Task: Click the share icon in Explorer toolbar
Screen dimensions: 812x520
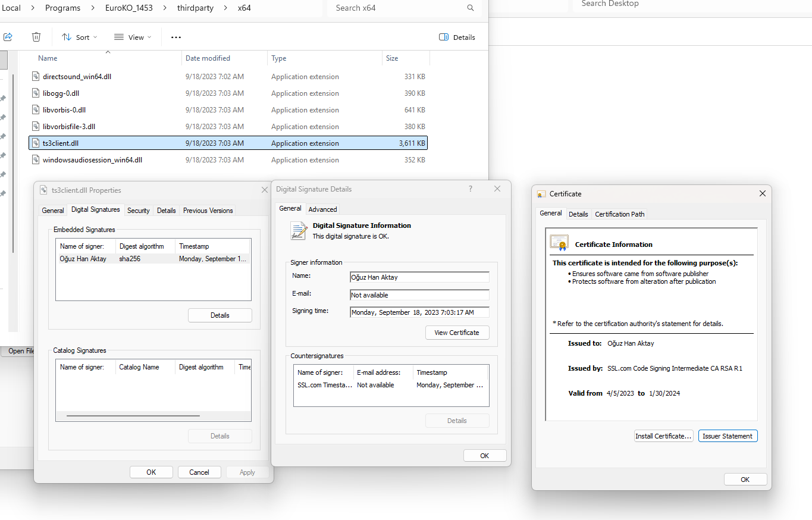Action: (8, 37)
